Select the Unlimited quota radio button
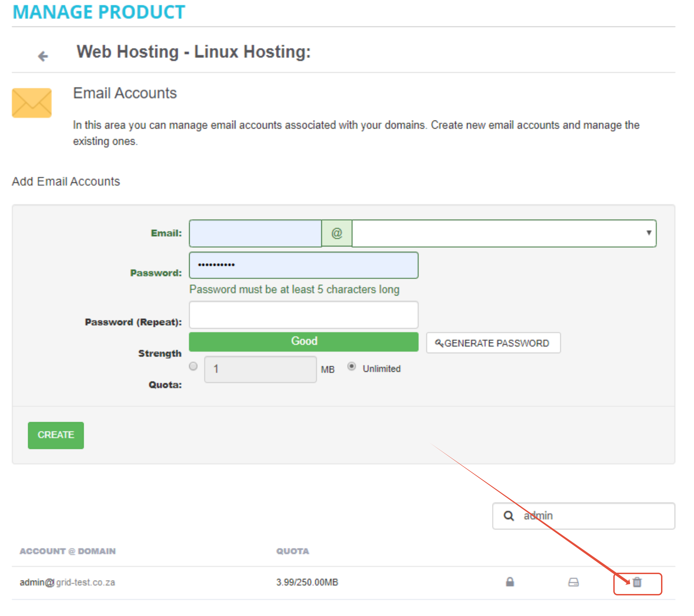 click(x=351, y=366)
